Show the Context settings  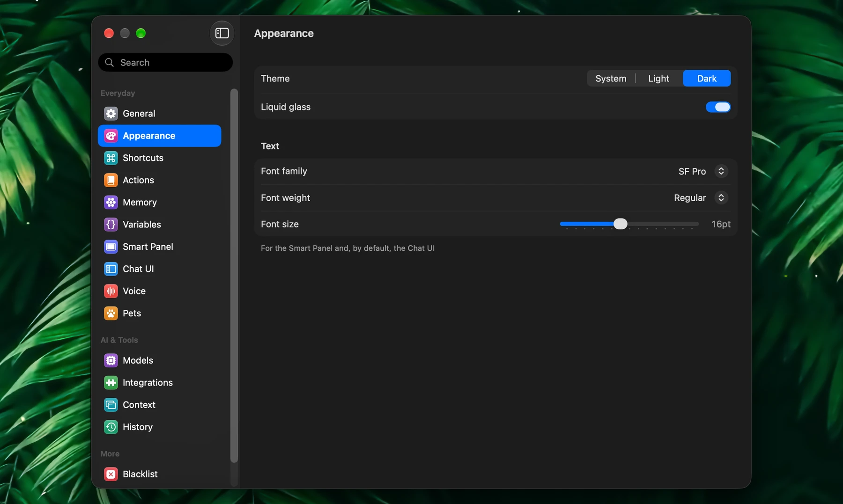[x=159, y=405]
